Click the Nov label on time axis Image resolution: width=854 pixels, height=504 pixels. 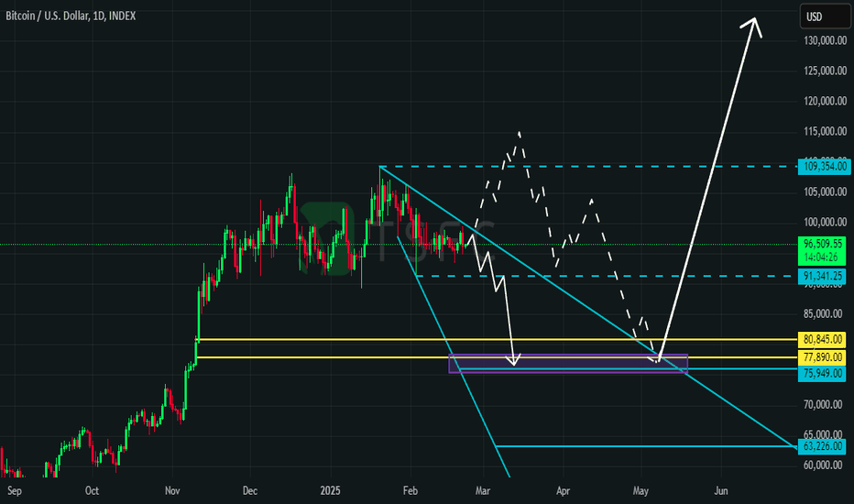[x=172, y=491]
